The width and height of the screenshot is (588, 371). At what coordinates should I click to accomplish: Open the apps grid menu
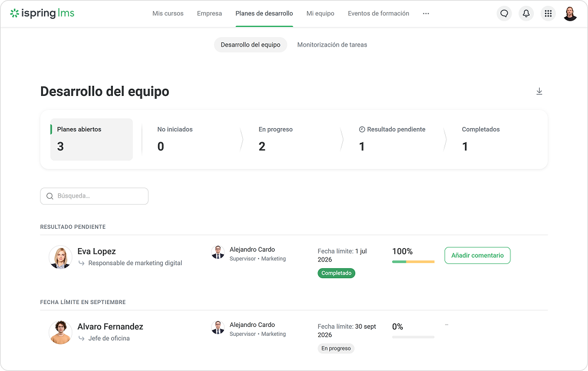click(548, 14)
